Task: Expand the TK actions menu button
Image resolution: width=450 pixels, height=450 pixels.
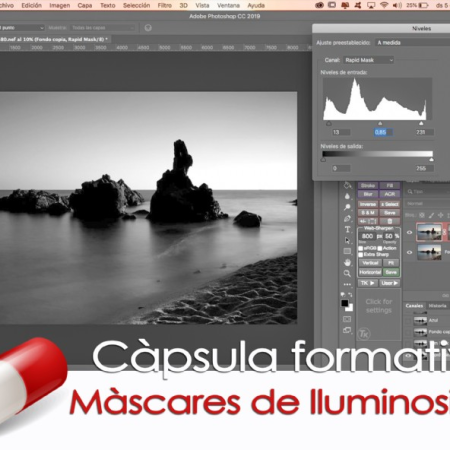Action: pos(368,283)
